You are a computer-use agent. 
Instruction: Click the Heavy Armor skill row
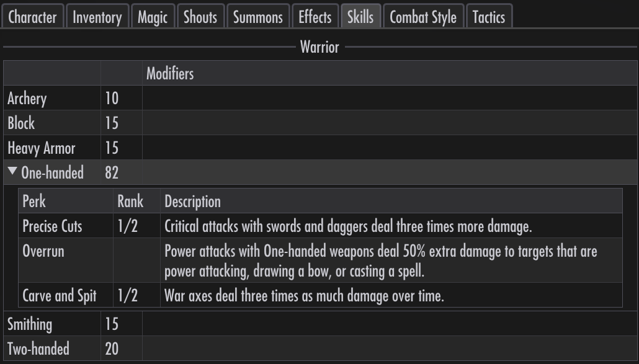click(320, 148)
